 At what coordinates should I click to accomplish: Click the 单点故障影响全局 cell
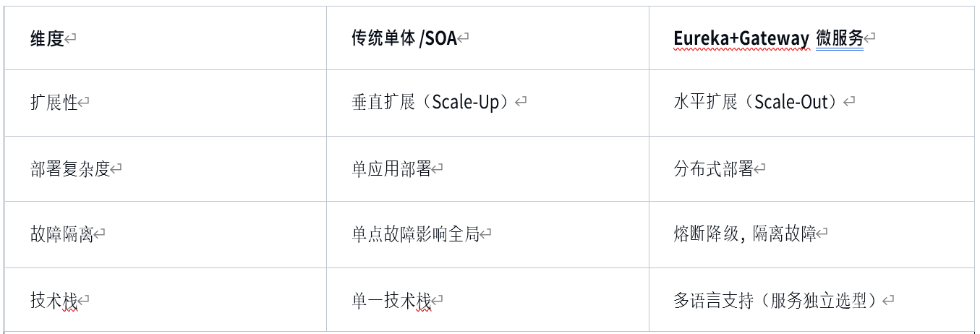[x=487, y=234]
